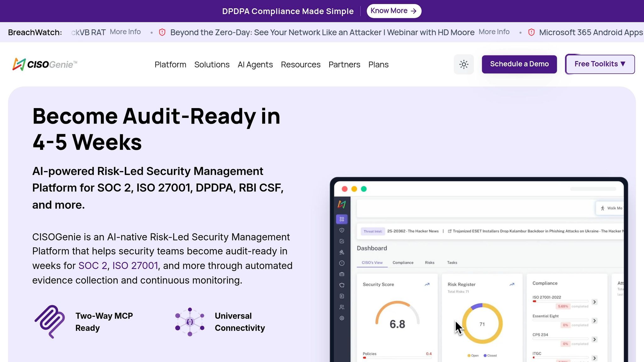
Task: Expand the Essential Eight compliance chevron
Action: coord(594,321)
